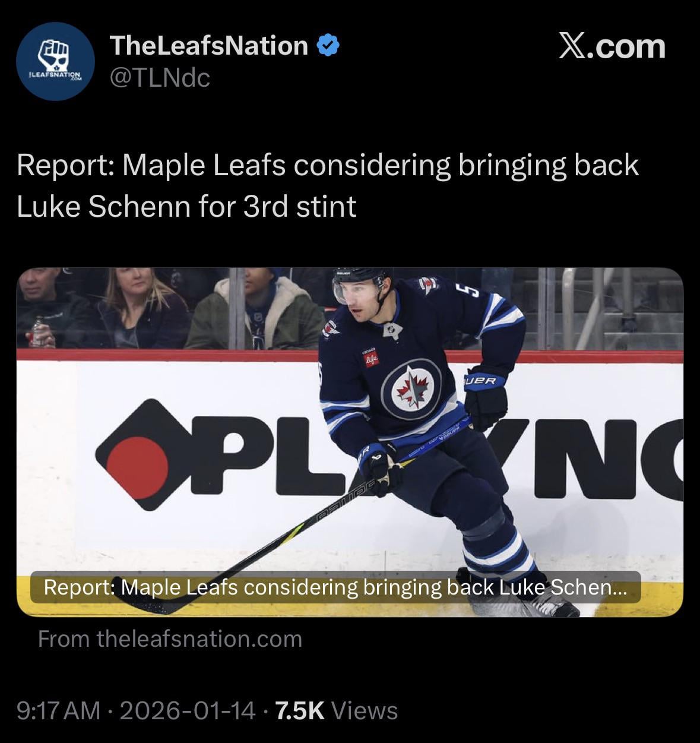Click the article headline caption overlay

[x=335, y=587]
